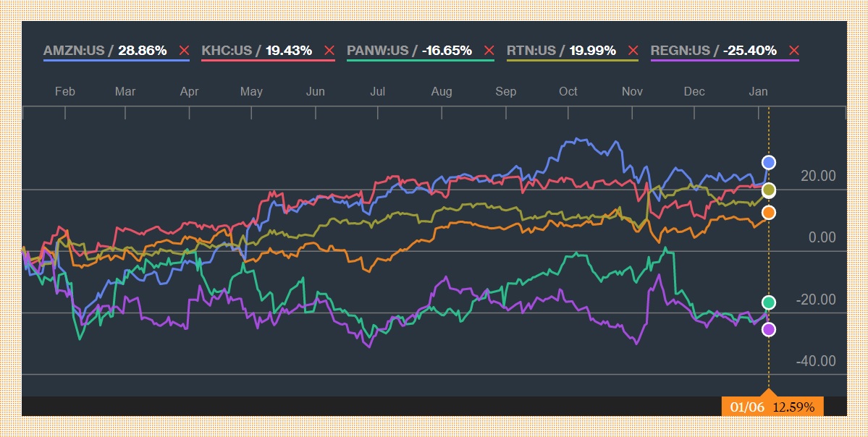Click the Feb label on time axis
The height and width of the screenshot is (437, 868).
point(65,91)
